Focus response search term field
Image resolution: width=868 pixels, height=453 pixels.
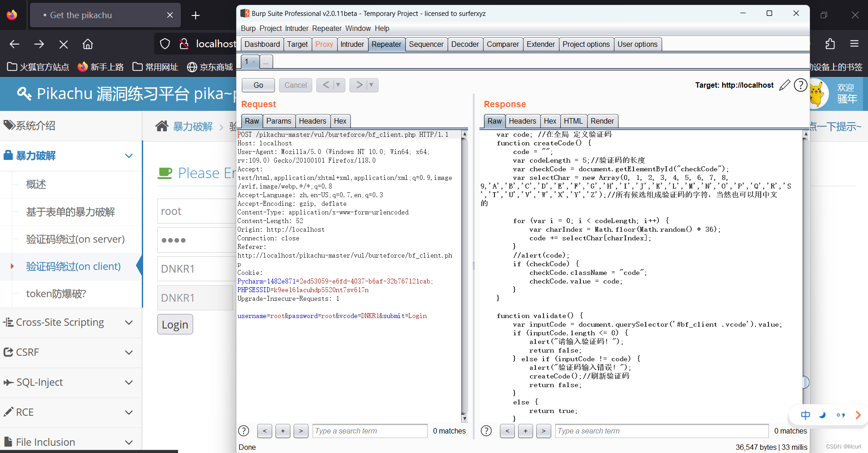[662, 431]
